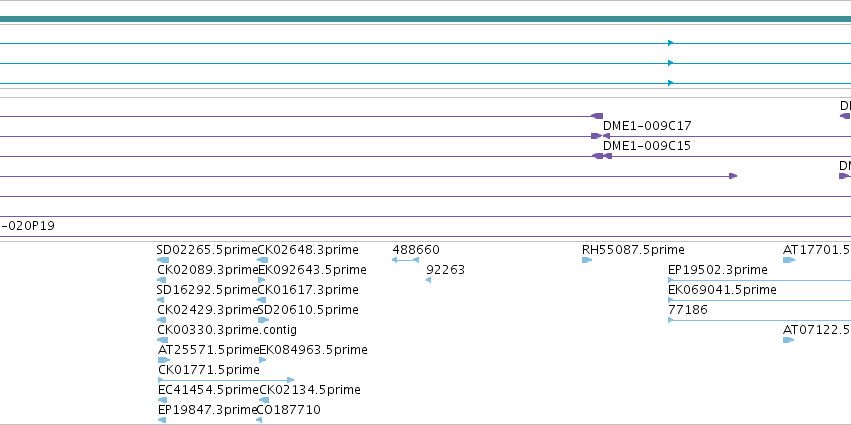Select the AT07122.5 partially shown label
Image resolution: width=851 pixels, height=425 pixels.
pos(817,331)
